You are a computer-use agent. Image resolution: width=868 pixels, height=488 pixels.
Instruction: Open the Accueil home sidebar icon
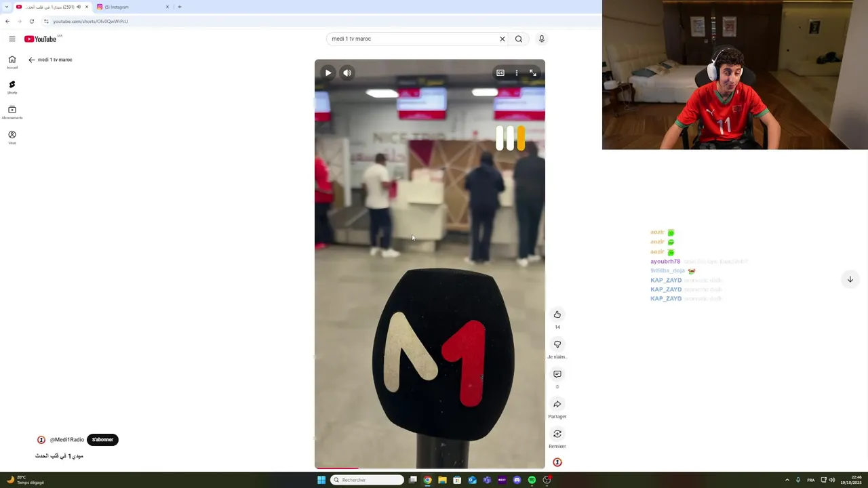[12, 62]
